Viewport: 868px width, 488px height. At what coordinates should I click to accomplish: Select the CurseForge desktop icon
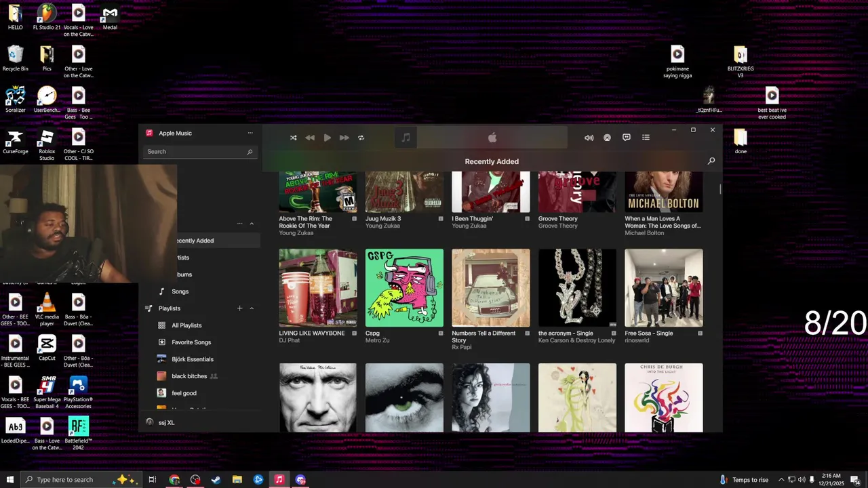[15, 142]
